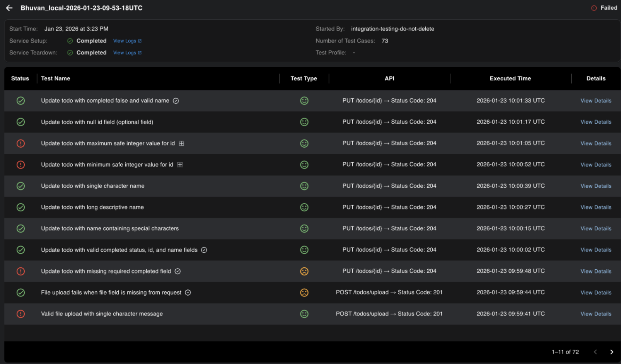The image size is (621, 364).
Task: Go to next page of test results
Action: tap(611, 352)
